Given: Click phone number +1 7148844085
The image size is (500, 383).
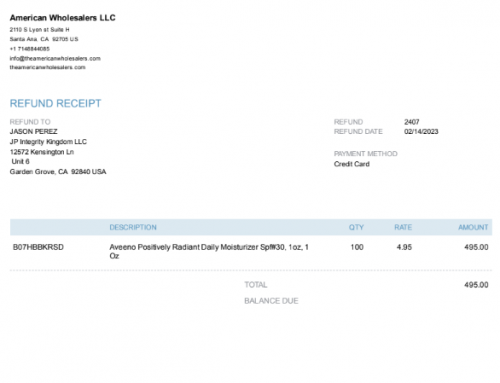Looking at the screenshot, I should 29,49.
